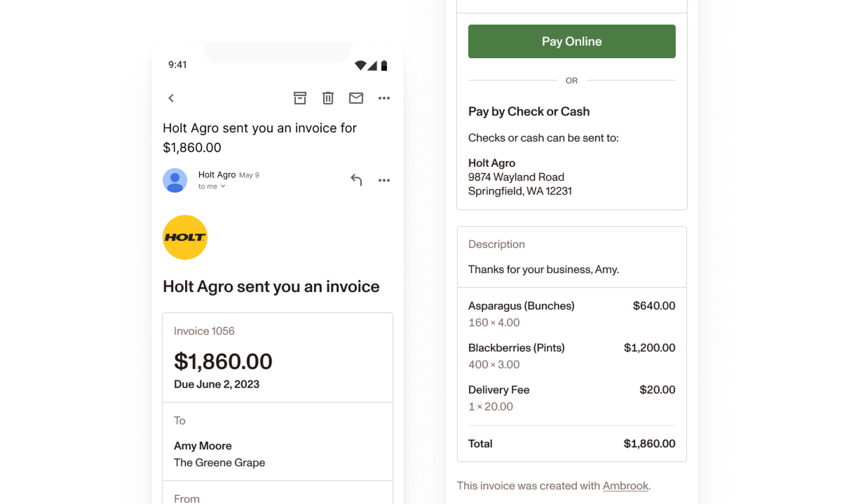Delete the email using the trash icon
Image resolution: width=841 pixels, height=504 pixels.
pos(328,98)
